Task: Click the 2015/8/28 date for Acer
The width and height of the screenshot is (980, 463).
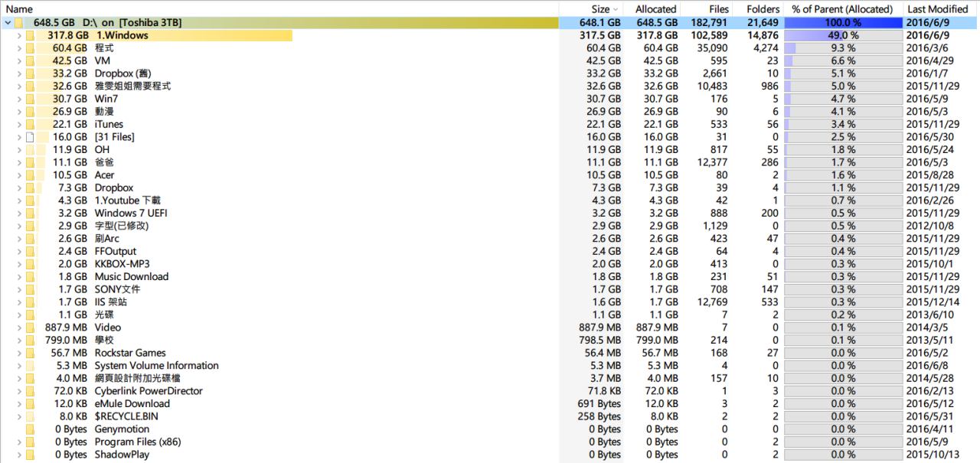Action: coord(930,174)
